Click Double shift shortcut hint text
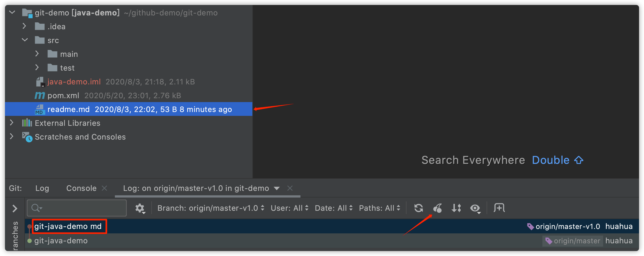The width and height of the screenshot is (644, 256). [558, 160]
